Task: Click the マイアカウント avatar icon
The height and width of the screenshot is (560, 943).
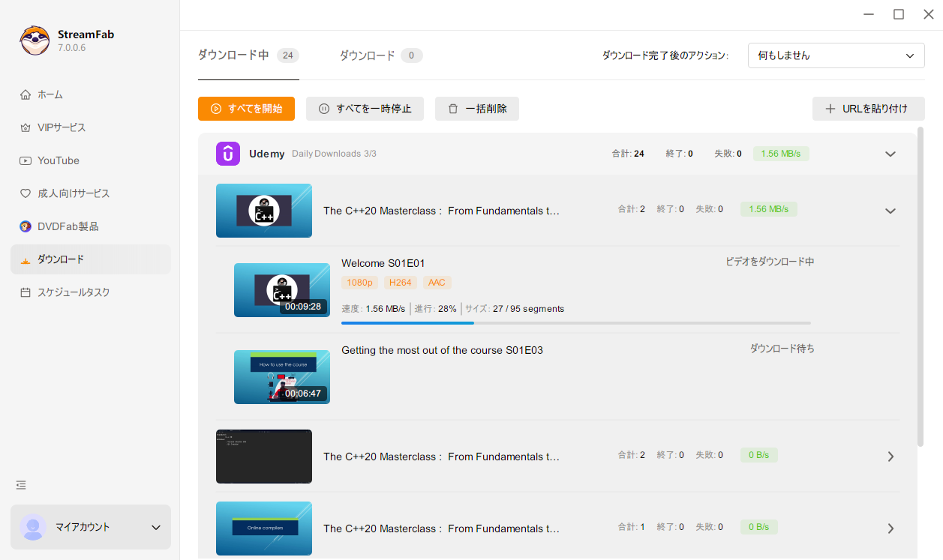Action: click(x=33, y=527)
